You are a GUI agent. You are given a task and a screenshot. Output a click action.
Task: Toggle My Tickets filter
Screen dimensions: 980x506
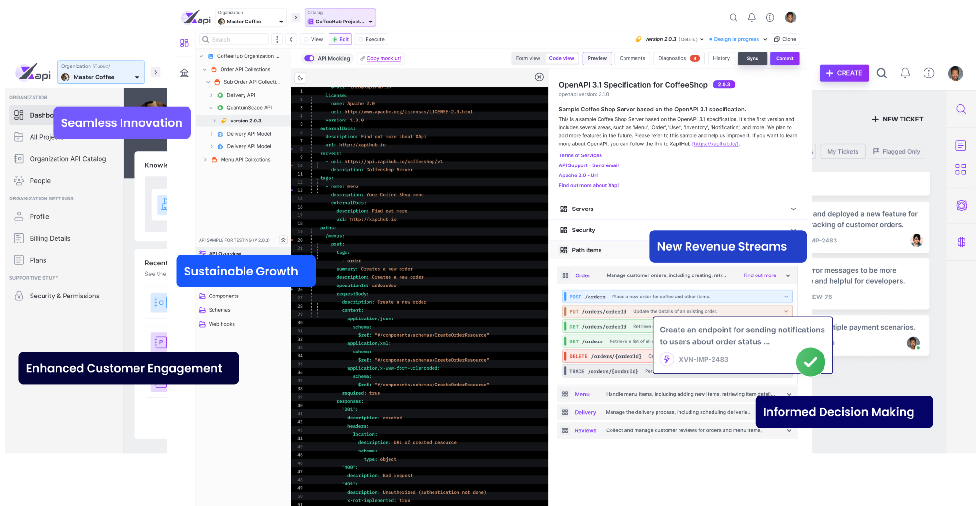(x=843, y=152)
